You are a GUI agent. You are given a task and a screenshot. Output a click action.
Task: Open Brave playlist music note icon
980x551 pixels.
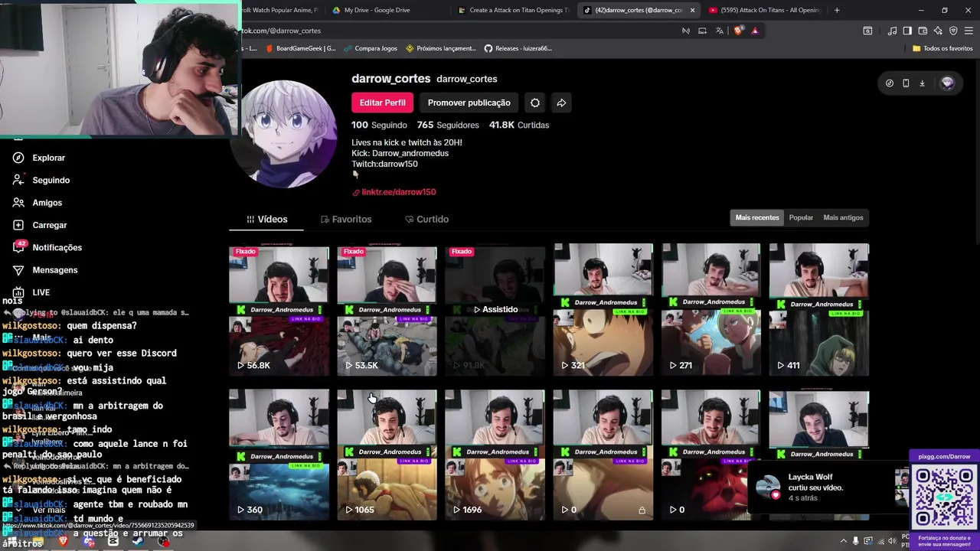coord(892,31)
